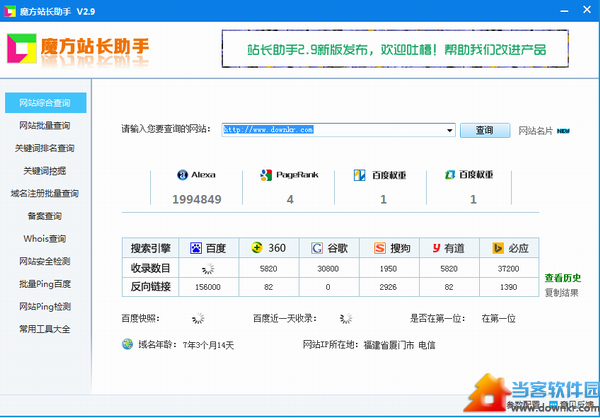Click the IP location 福建省厦门市 电信
The width and height of the screenshot is (600, 418).
(x=399, y=345)
